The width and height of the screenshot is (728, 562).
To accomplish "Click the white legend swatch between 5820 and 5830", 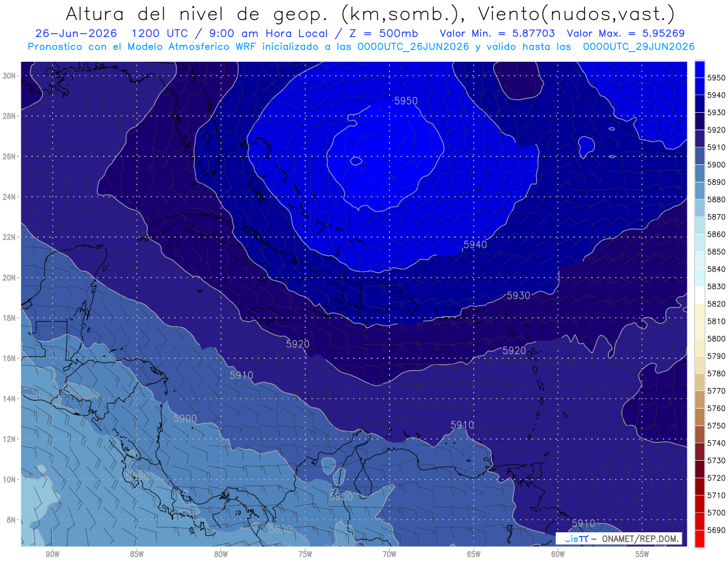I will point(699,295).
